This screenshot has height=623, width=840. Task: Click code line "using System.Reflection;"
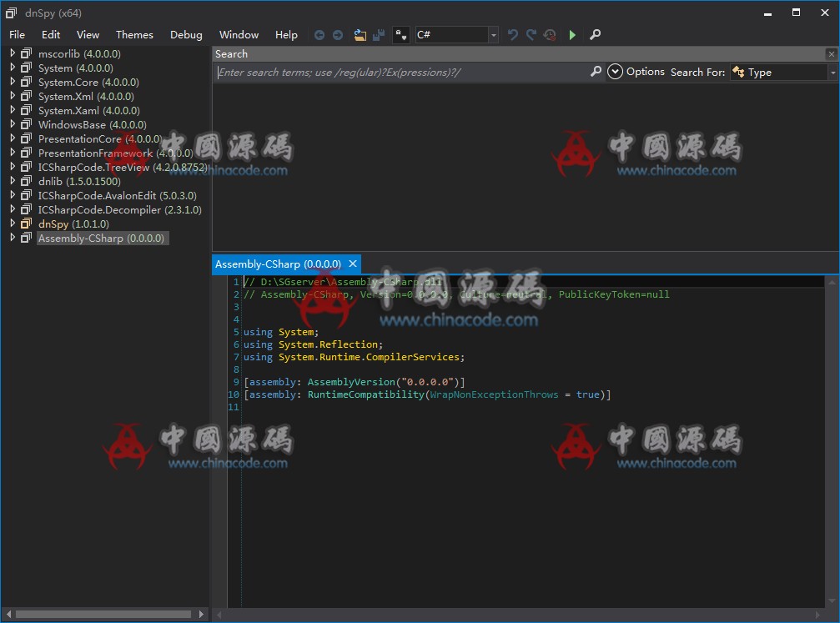(x=314, y=344)
